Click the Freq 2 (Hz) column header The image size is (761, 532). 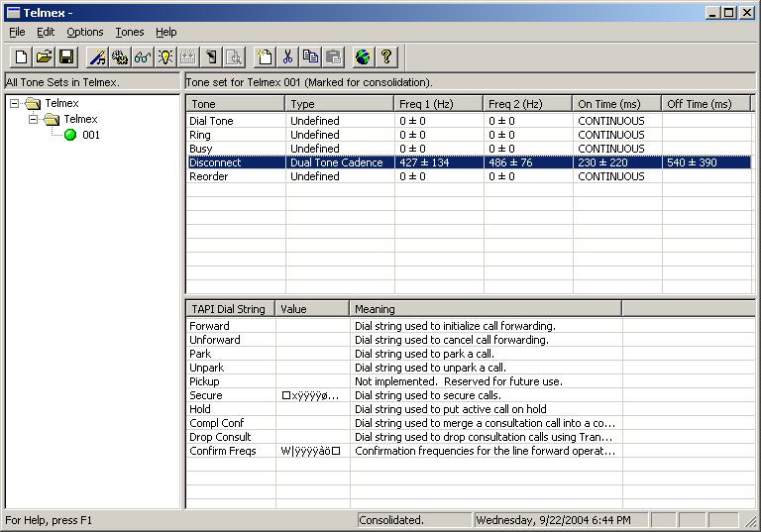coord(527,104)
